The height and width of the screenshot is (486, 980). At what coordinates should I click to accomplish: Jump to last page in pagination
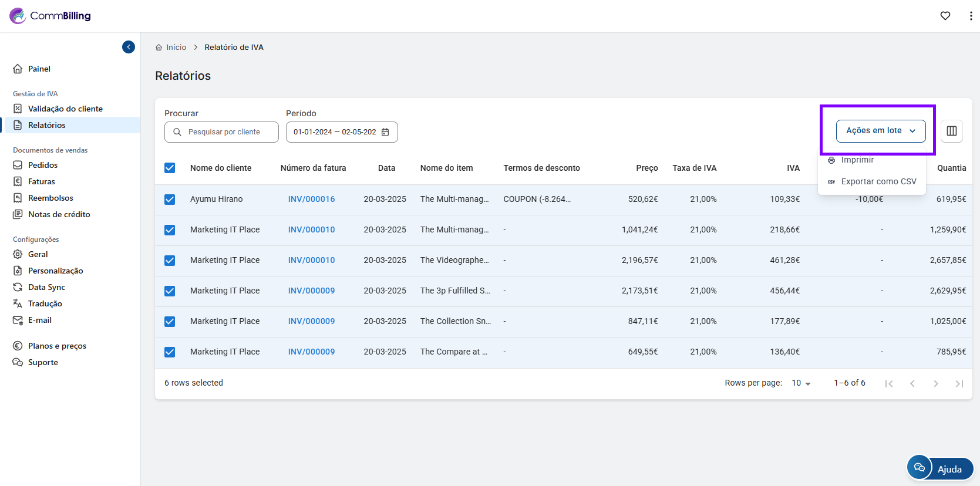tap(959, 383)
